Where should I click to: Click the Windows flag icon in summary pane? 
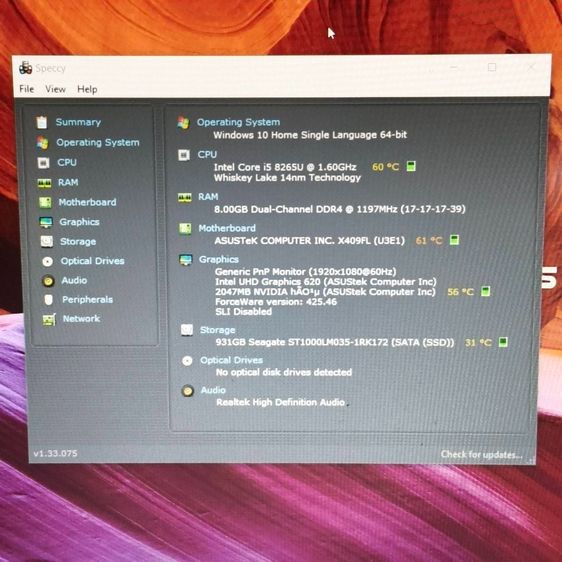tap(183, 123)
